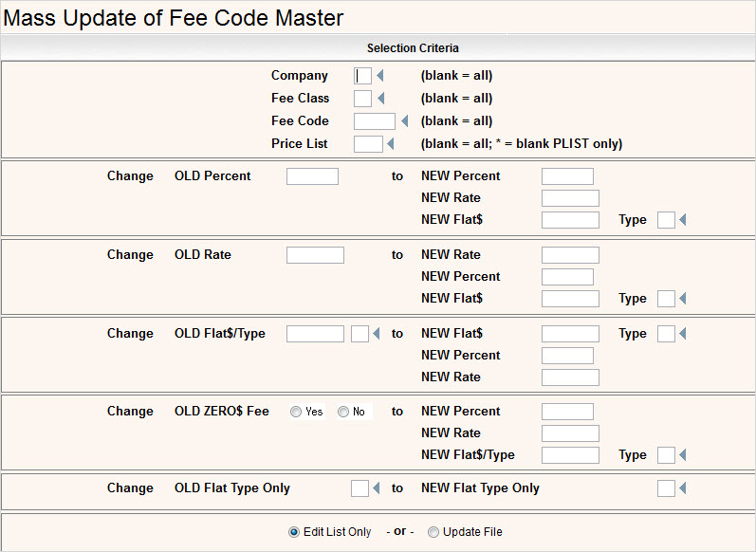Select Yes for OLD ZERO$ Fee

(296, 412)
